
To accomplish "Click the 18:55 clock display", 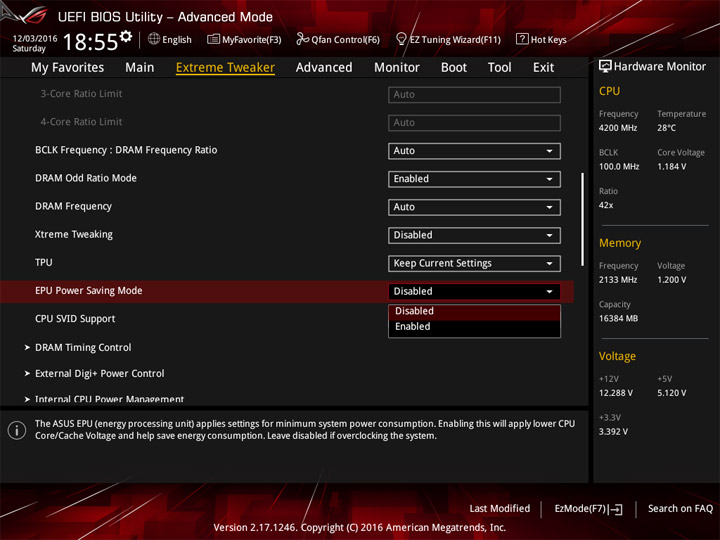I will (x=90, y=42).
